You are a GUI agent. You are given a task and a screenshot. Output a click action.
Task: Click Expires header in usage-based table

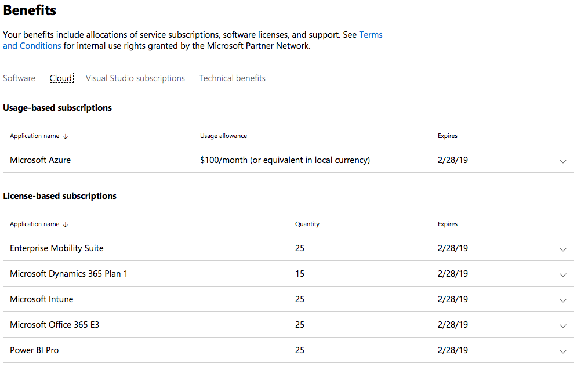pyautogui.click(x=447, y=136)
